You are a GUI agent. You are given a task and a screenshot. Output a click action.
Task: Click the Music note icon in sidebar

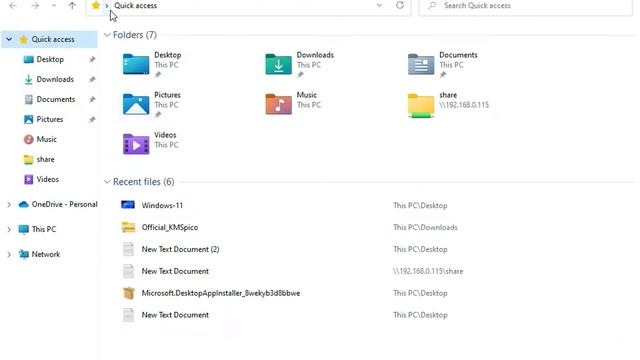pyautogui.click(x=29, y=139)
